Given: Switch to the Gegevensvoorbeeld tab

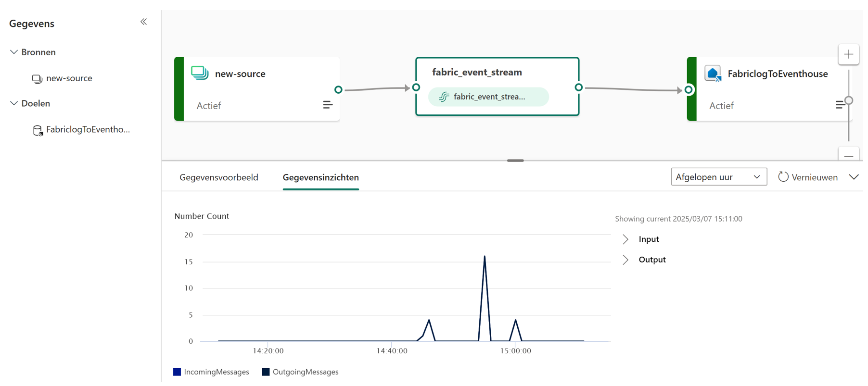Looking at the screenshot, I should click(x=219, y=177).
